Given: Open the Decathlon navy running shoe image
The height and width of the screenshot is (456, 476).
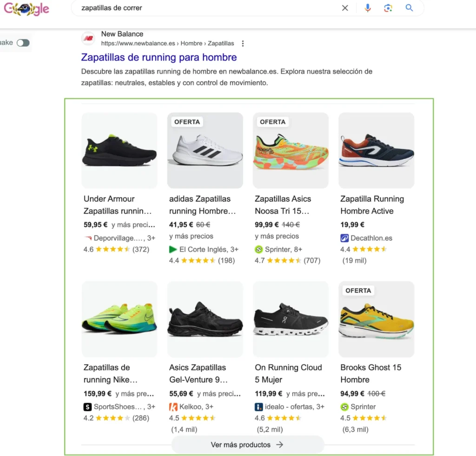Looking at the screenshot, I should (x=376, y=150).
